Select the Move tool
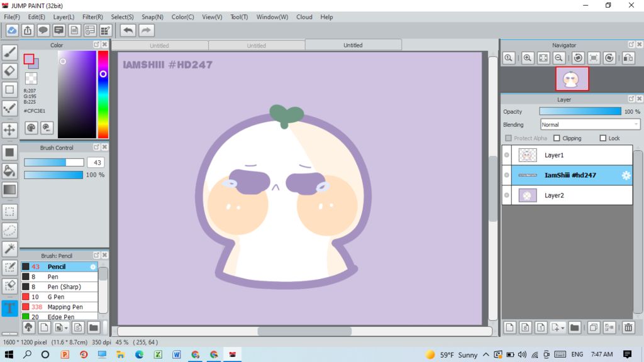Screen dimensions: 644x362 [9, 130]
